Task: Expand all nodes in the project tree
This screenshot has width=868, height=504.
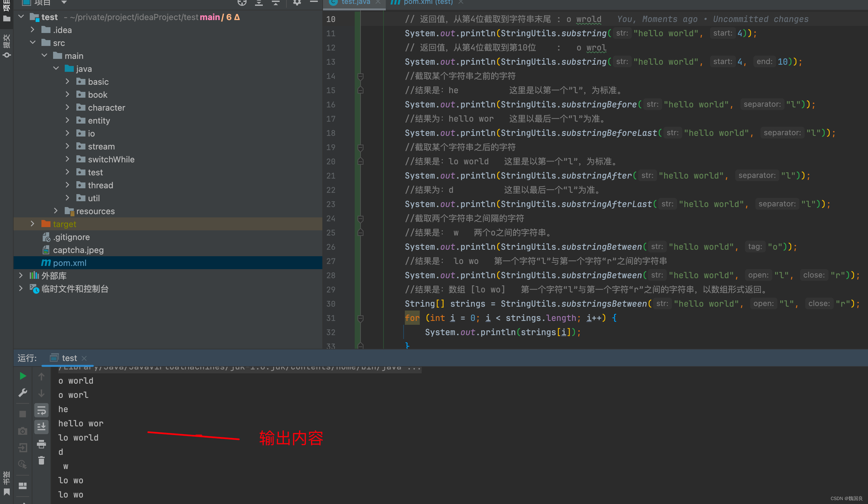Action: click(x=258, y=3)
